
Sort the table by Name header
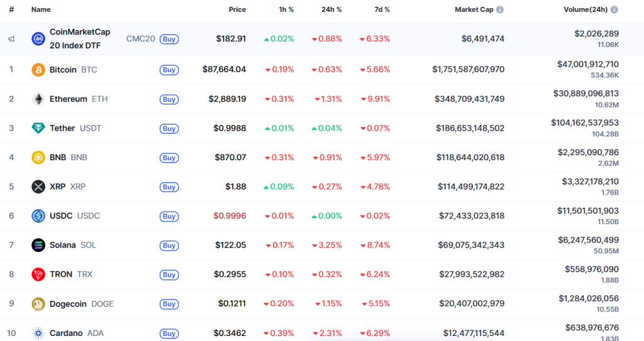[x=41, y=10]
